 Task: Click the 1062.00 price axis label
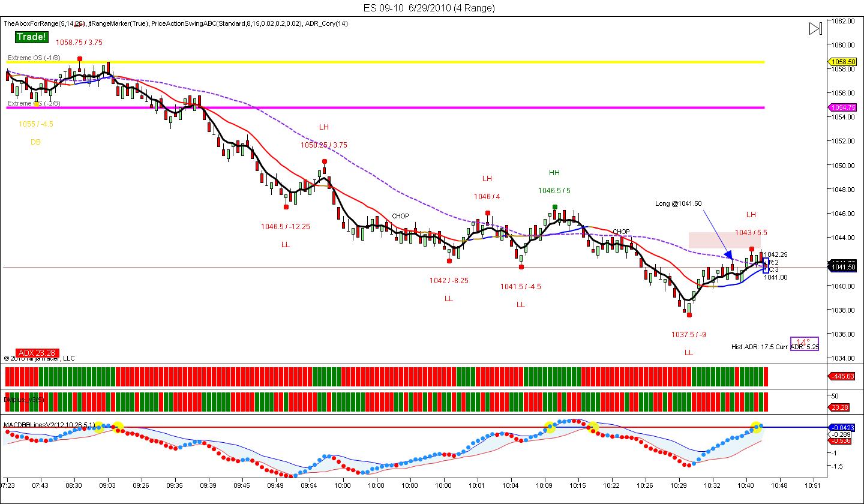842,20
